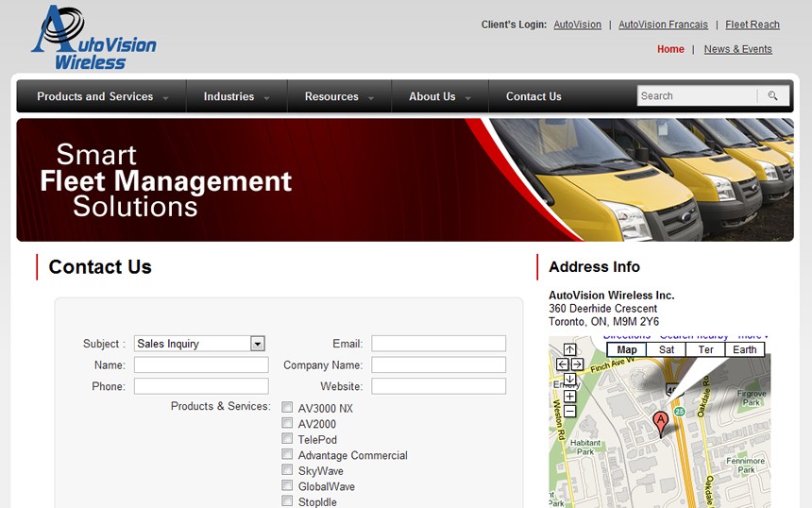Open Fleet Reach login link
The width and height of the screenshot is (812, 508).
(x=752, y=25)
